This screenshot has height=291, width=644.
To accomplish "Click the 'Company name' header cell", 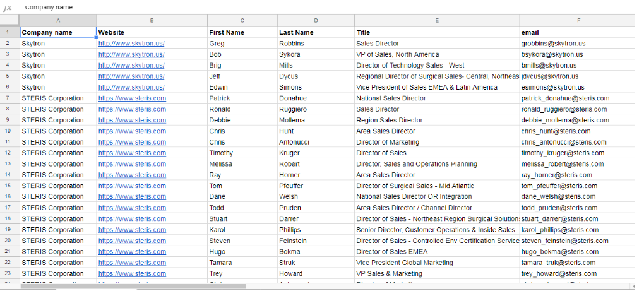I will pos(58,32).
